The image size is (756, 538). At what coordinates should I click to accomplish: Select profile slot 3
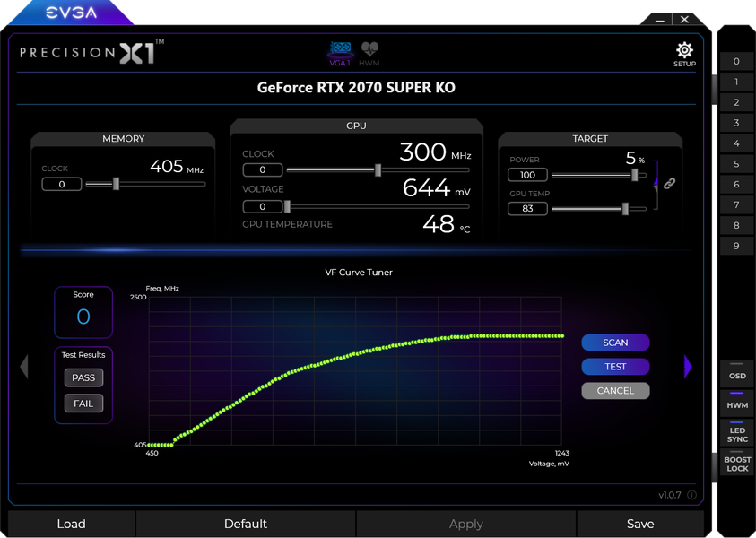click(736, 123)
